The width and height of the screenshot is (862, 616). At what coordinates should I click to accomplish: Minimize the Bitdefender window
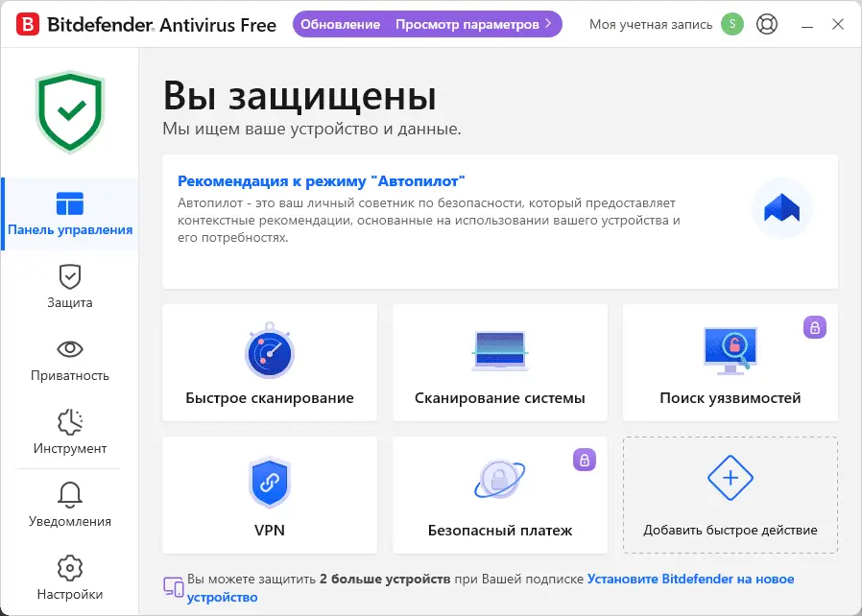pos(807,25)
